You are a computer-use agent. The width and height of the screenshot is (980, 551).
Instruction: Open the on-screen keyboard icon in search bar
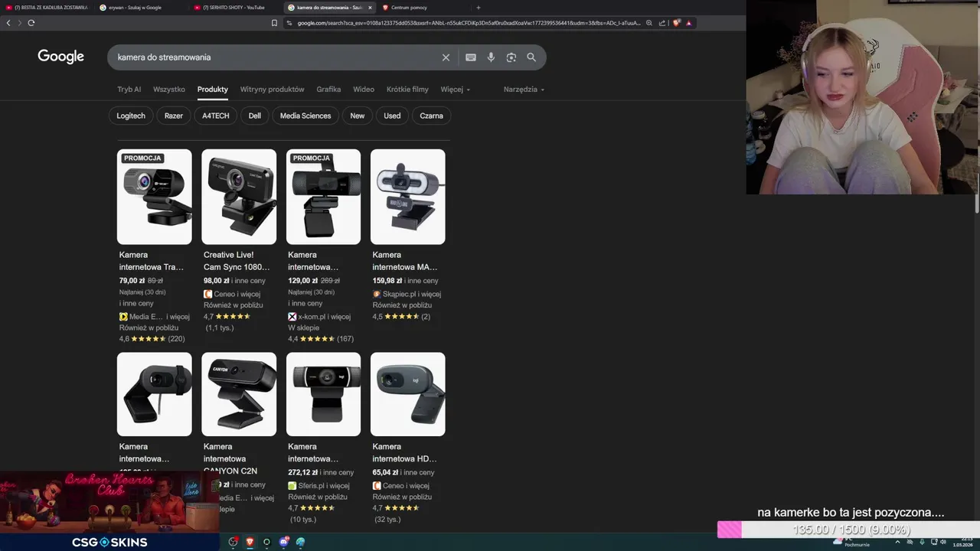[471, 57]
